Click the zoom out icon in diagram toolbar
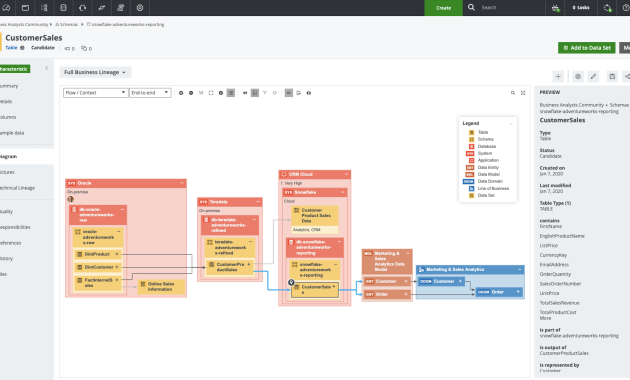 (x=191, y=93)
